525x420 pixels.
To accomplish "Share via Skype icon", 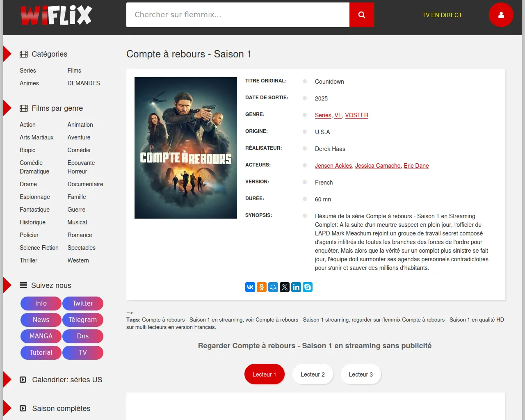I will point(308,287).
